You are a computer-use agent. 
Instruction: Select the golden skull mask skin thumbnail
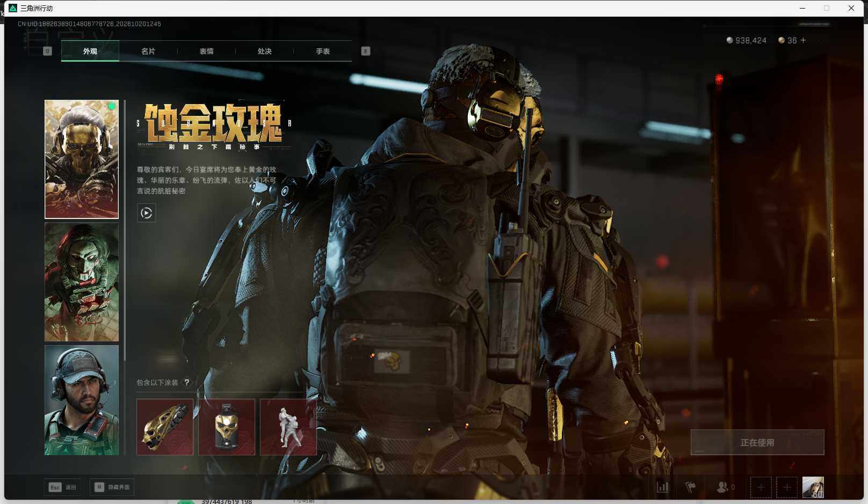82,159
